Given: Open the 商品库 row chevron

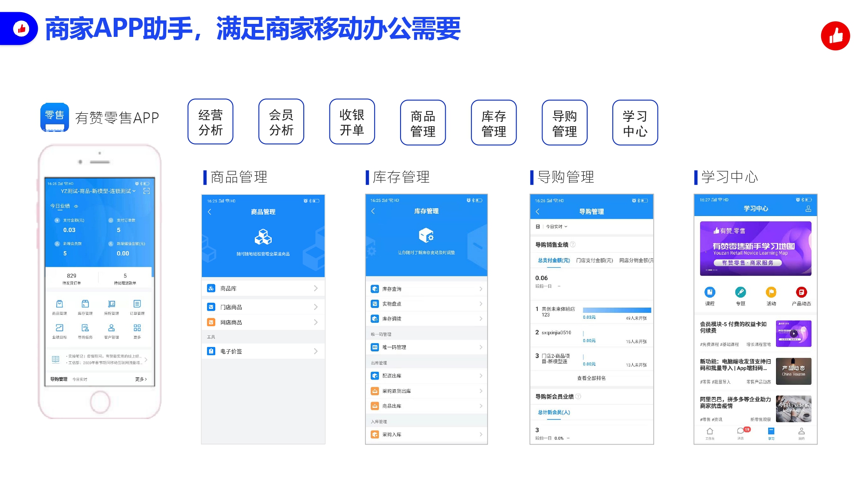Looking at the screenshot, I should [316, 288].
